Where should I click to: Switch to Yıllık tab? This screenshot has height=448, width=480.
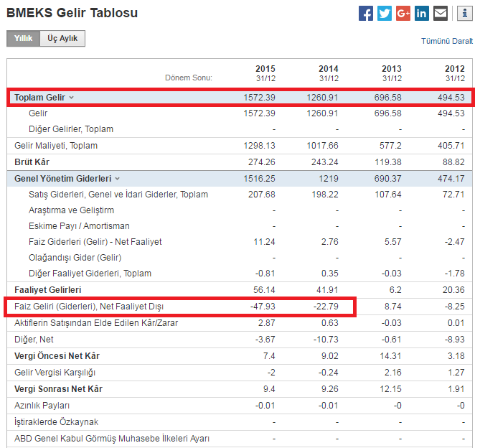(23, 38)
